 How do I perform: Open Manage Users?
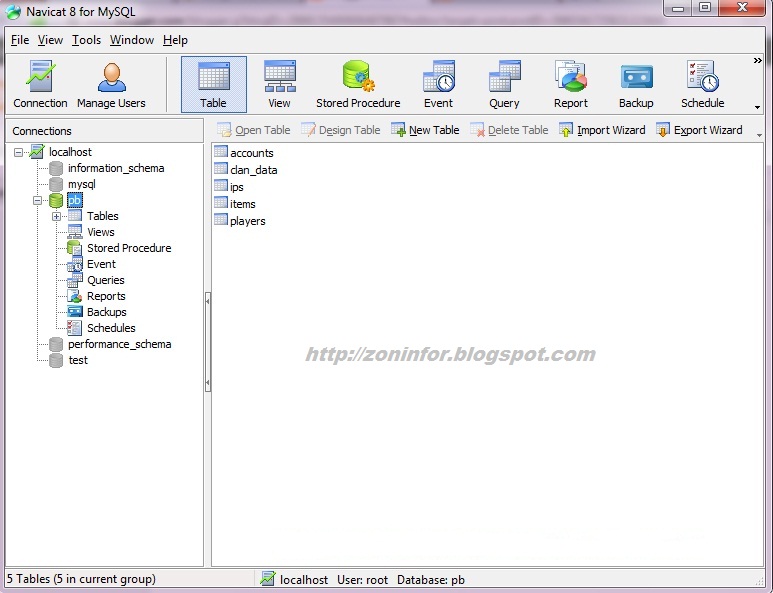pyautogui.click(x=111, y=84)
